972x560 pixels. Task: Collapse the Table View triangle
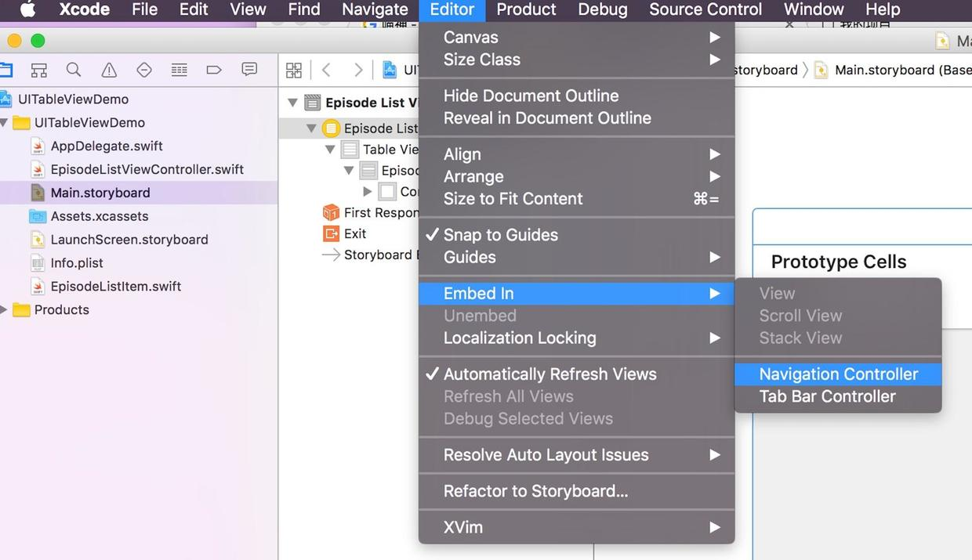point(330,150)
